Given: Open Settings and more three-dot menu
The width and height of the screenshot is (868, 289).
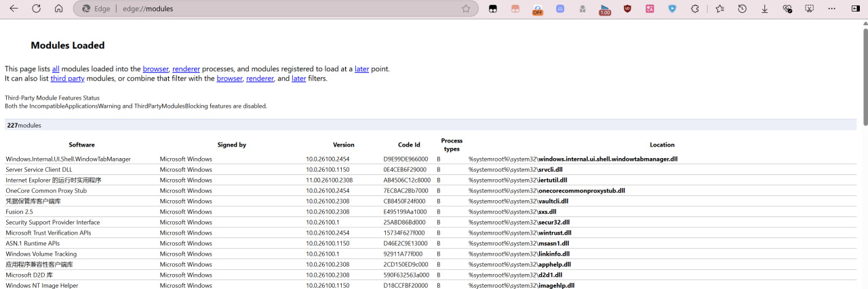Looking at the screenshot, I should coord(831,9).
